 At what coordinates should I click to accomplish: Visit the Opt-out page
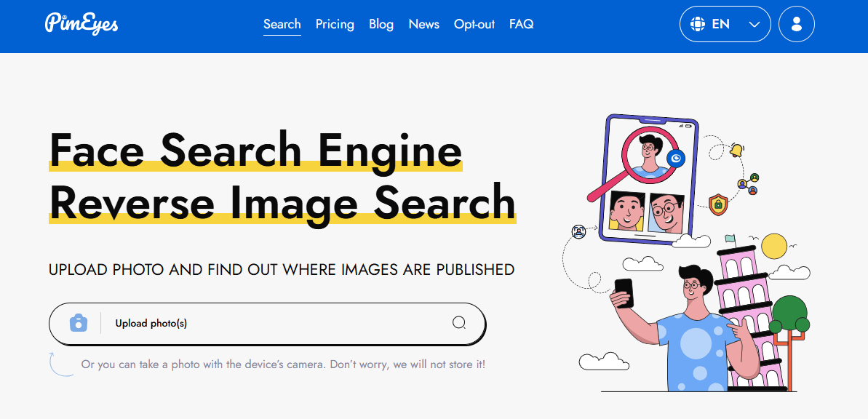(x=474, y=24)
